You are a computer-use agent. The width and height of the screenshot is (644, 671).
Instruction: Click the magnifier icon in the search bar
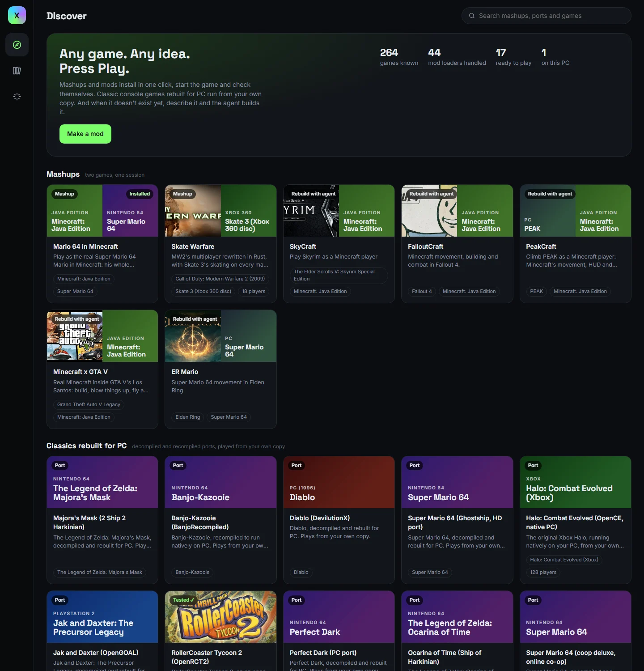click(x=471, y=16)
